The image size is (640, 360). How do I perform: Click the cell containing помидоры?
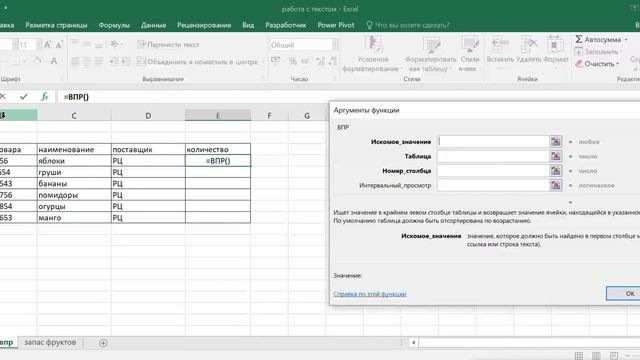click(74, 195)
